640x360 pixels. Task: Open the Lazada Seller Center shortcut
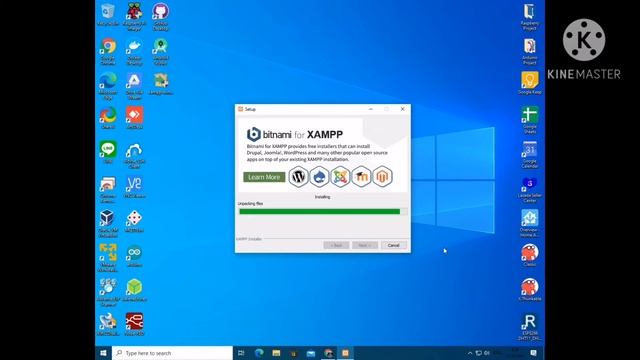[529, 184]
